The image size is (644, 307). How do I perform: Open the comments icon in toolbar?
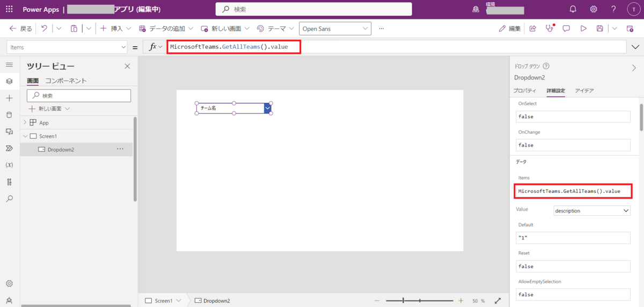click(x=566, y=28)
